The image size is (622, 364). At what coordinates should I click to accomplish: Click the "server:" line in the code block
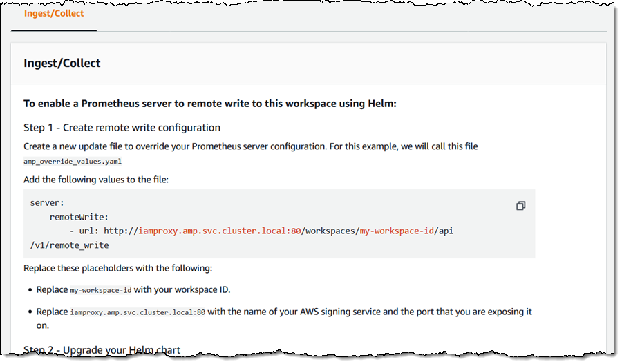coord(47,203)
